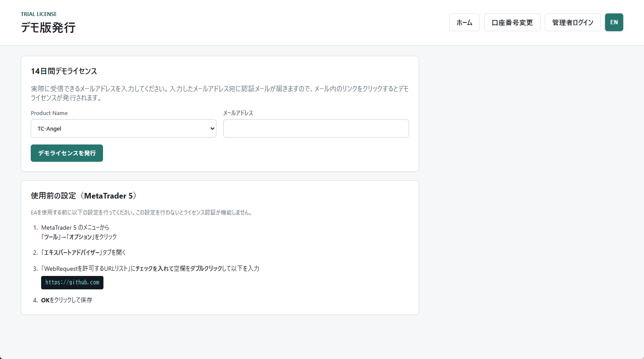Go to 口座番号変更 page
This screenshot has height=359, width=644.
point(512,22)
